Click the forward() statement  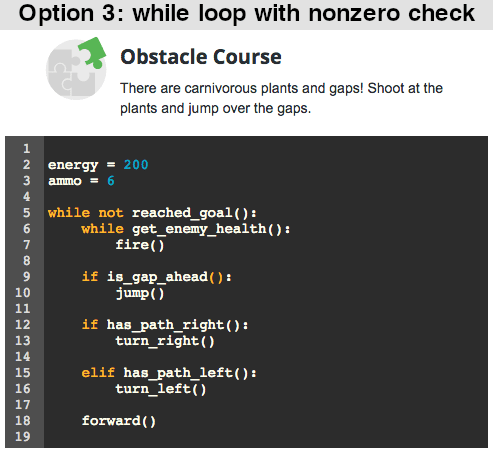[119, 421]
